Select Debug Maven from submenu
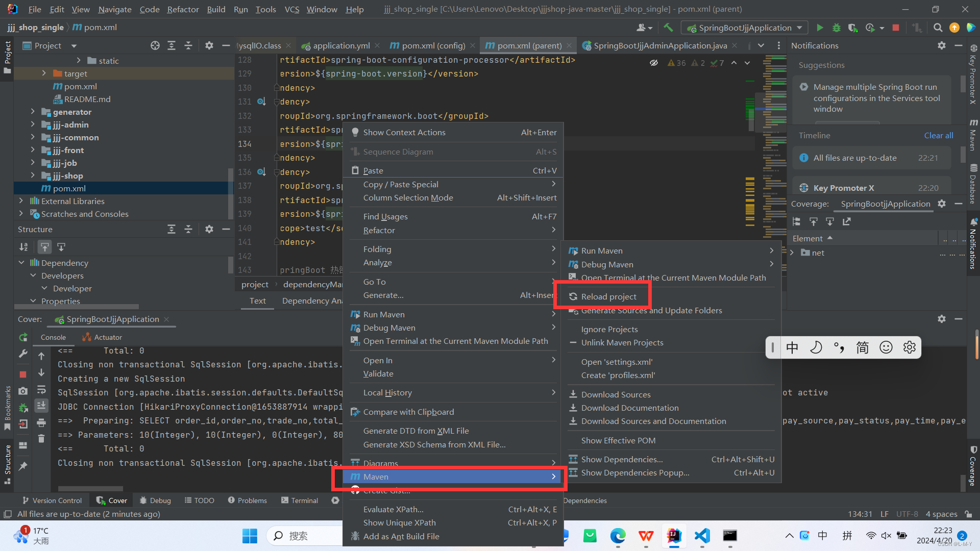The image size is (980, 551). [x=606, y=264]
